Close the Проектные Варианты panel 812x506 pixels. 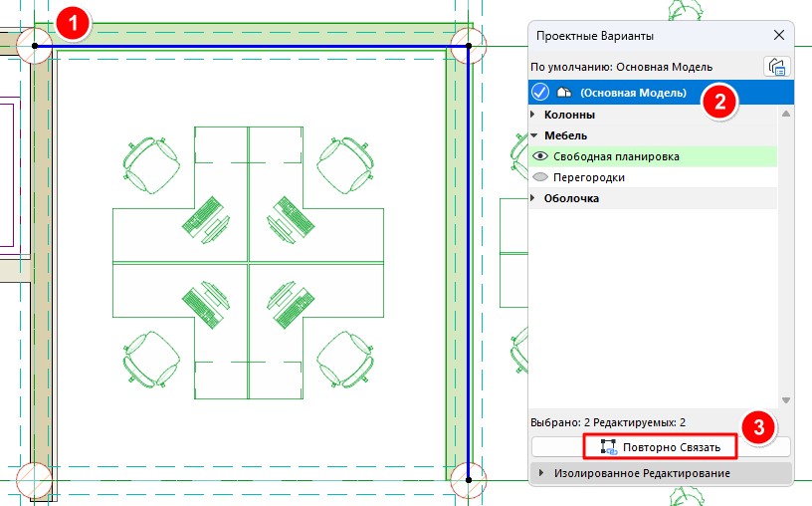779,35
